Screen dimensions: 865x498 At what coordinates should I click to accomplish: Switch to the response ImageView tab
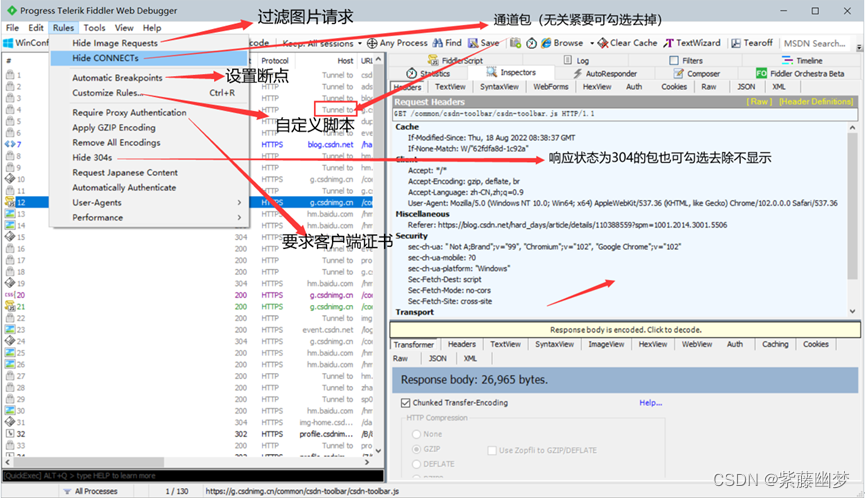pyautogui.click(x=606, y=344)
